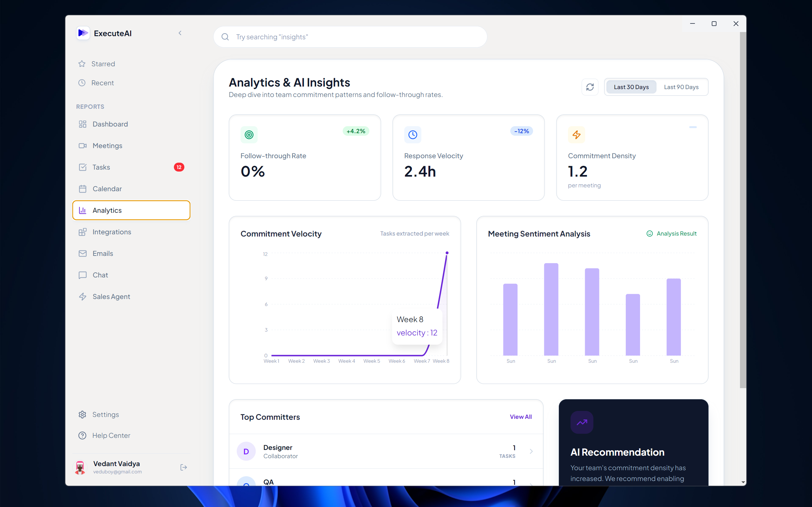The width and height of the screenshot is (812, 507).
Task: Open the Calendar menu item
Action: [107, 189]
